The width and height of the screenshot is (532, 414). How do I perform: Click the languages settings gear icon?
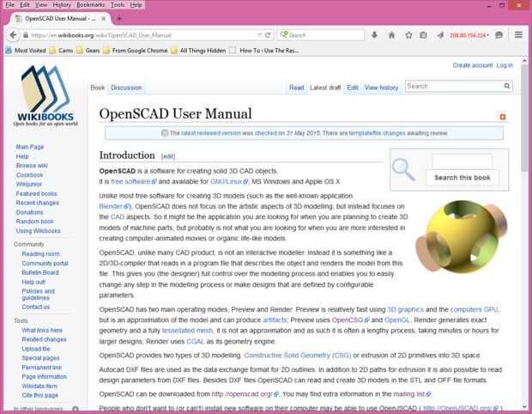click(x=76, y=409)
